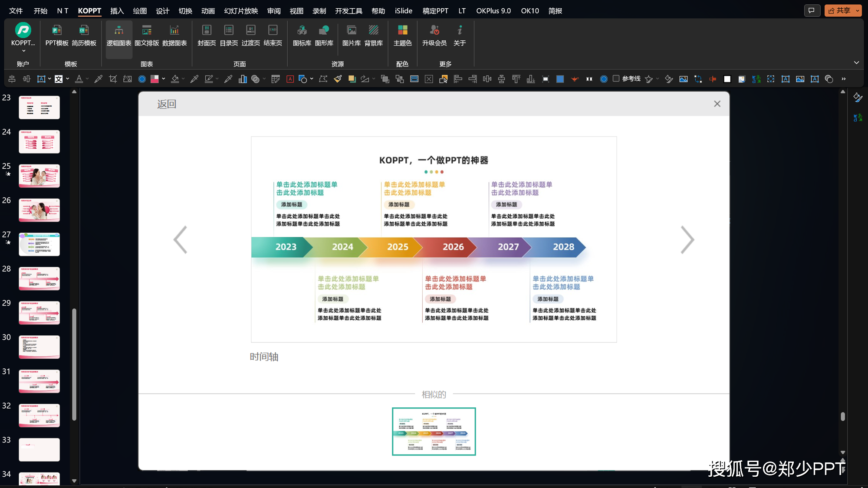Select the similar timeline template thumbnail
868x488 pixels.
[434, 431]
